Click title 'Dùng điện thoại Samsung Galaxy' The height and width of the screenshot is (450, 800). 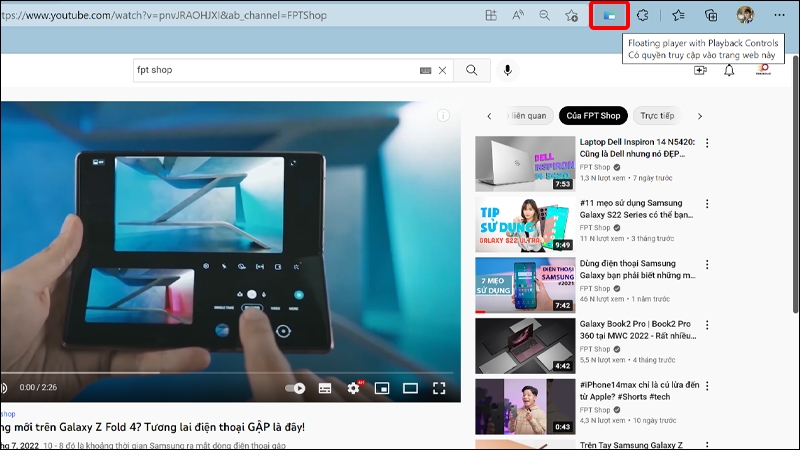pyautogui.click(x=638, y=269)
